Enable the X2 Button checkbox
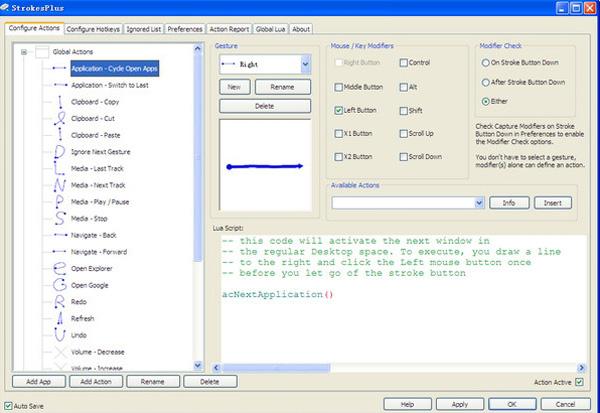Image resolution: width=600 pixels, height=413 pixels. pos(338,157)
